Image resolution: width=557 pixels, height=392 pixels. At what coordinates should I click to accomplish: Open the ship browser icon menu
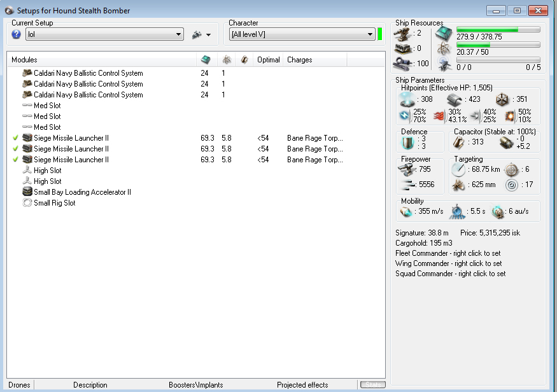pos(197,34)
